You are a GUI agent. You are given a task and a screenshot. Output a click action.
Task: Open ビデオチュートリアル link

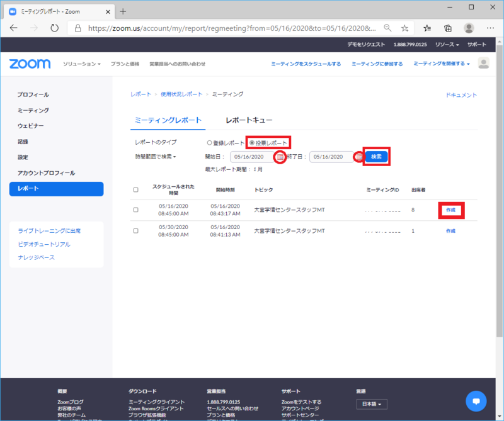pos(44,244)
